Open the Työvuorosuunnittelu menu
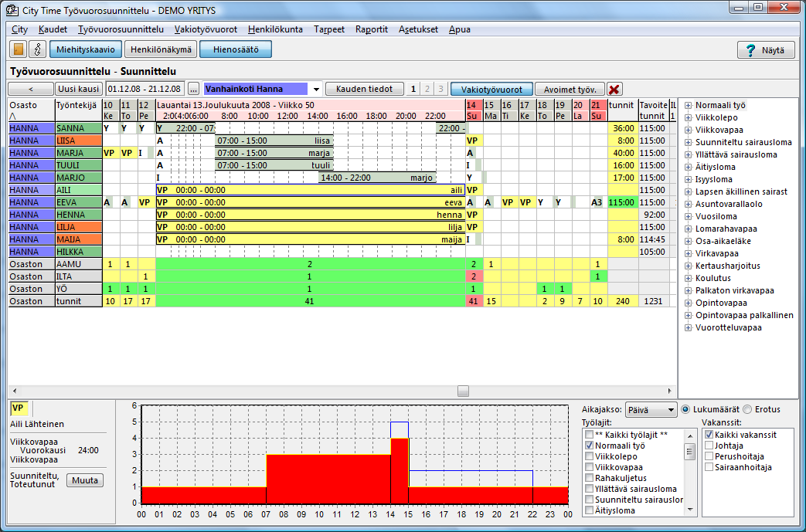This screenshot has height=532, width=806. click(x=121, y=29)
